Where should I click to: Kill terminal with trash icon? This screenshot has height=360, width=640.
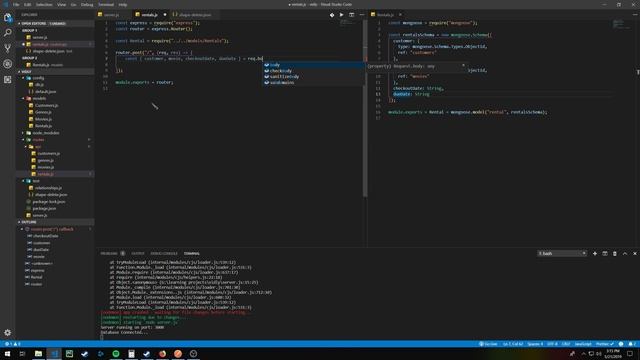click(x=615, y=253)
